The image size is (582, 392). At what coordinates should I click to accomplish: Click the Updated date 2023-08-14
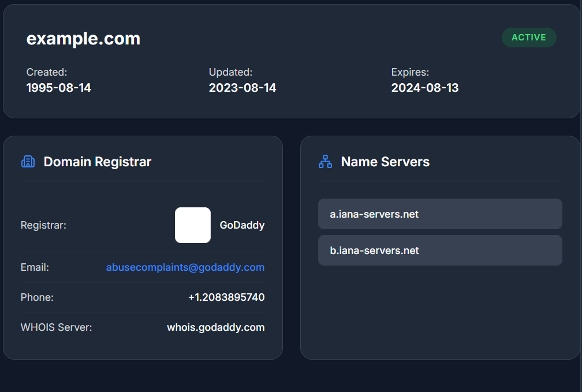pos(242,88)
